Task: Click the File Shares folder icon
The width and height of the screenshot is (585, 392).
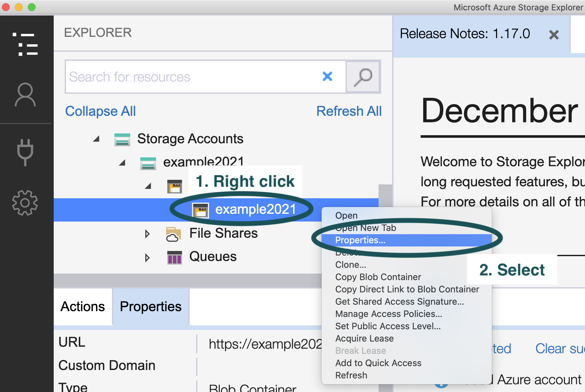Action: tap(173, 234)
